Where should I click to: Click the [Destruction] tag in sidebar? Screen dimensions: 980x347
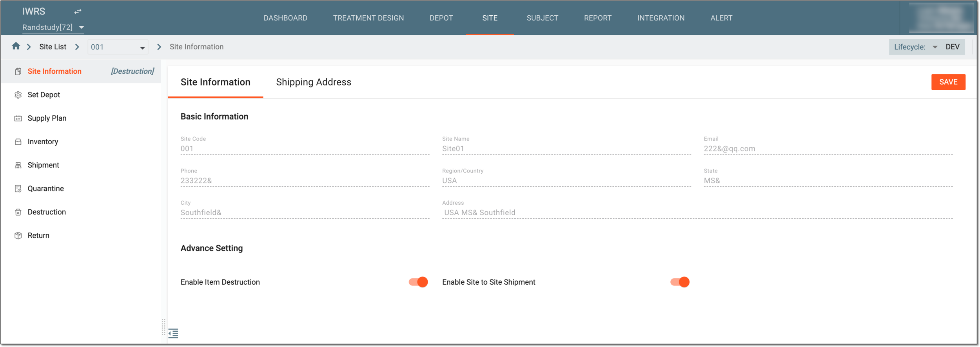click(x=132, y=71)
